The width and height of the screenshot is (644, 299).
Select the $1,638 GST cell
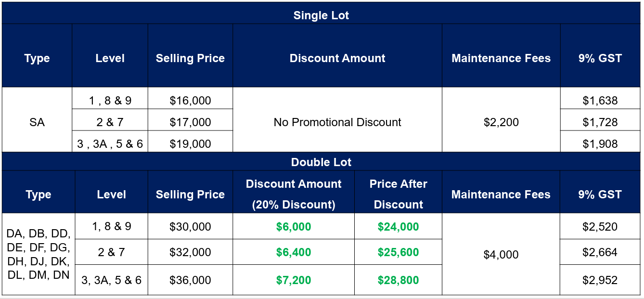[600, 101]
